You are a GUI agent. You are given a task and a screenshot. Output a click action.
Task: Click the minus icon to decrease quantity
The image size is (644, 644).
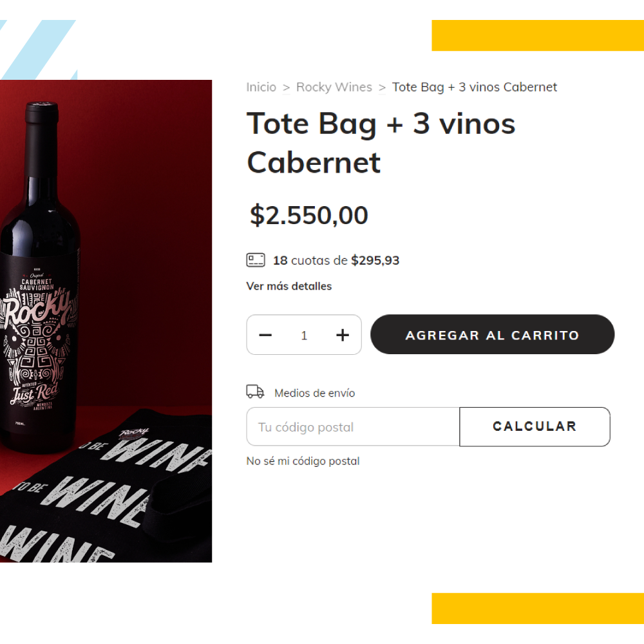click(x=265, y=335)
